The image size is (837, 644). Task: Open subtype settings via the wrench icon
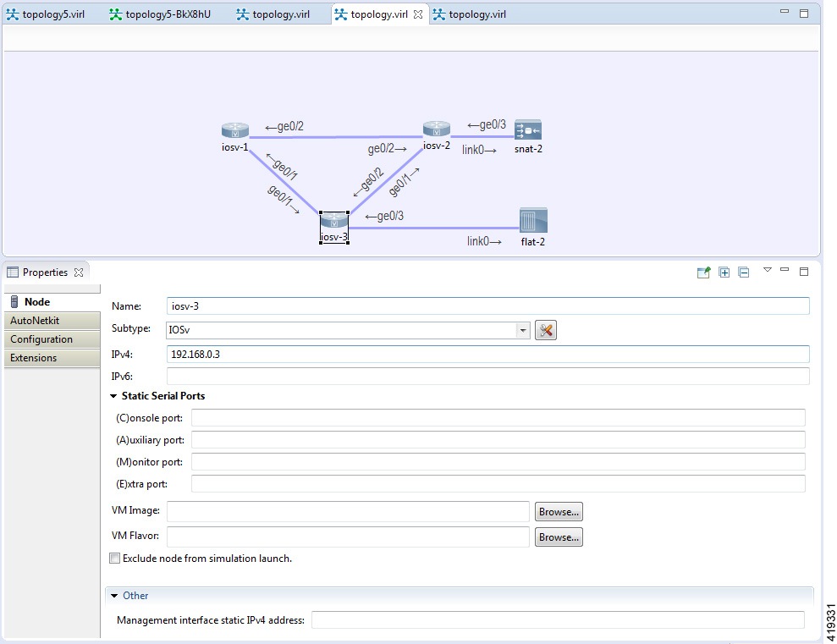pos(545,330)
